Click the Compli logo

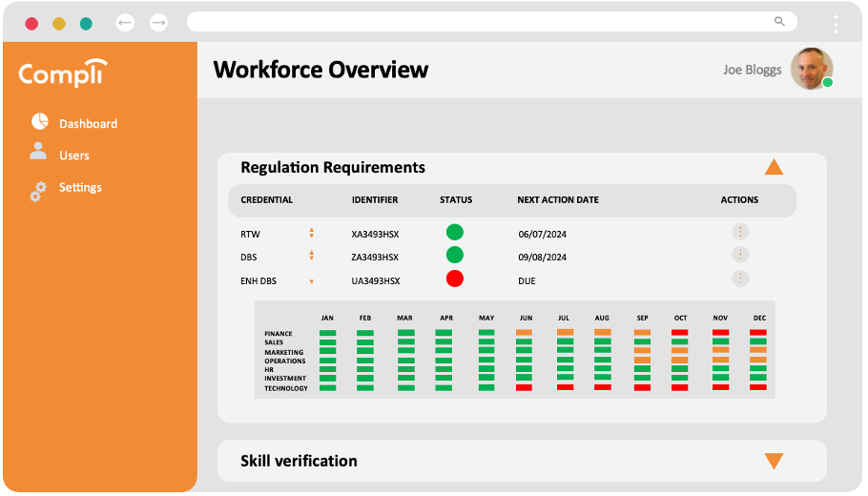coord(63,72)
